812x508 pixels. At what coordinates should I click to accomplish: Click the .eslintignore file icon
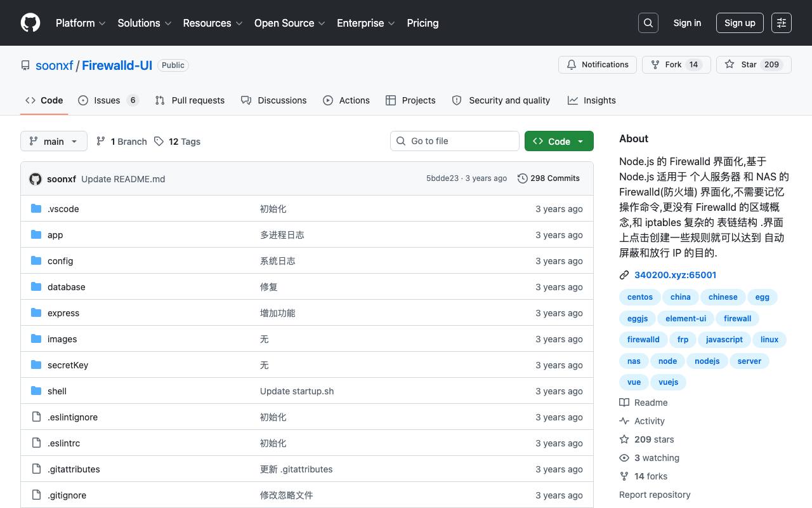click(36, 417)
